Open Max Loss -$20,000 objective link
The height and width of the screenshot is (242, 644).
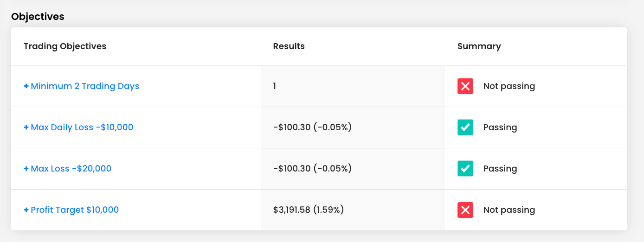(x=71, y=169)
